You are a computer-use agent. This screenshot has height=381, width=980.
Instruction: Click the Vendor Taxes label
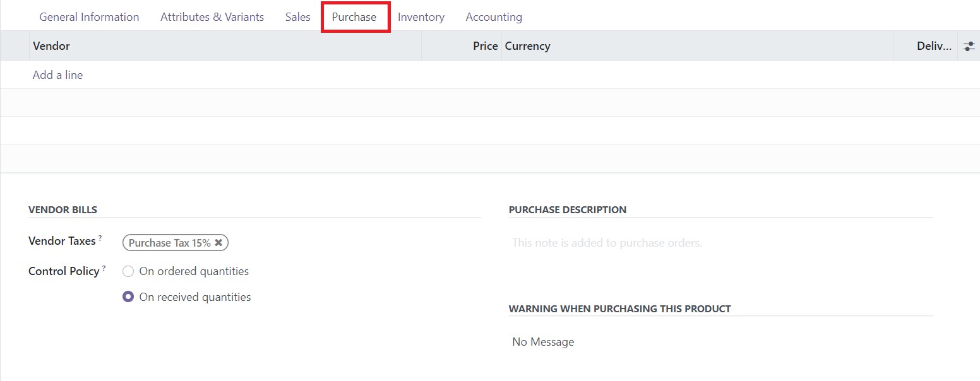coord(62,241)
